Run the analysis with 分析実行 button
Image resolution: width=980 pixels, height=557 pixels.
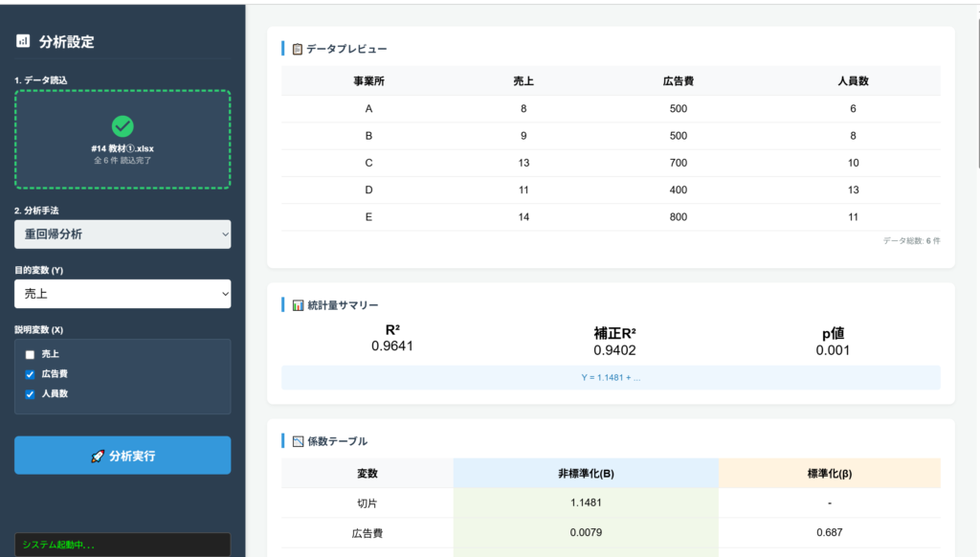tap(122, 456)
